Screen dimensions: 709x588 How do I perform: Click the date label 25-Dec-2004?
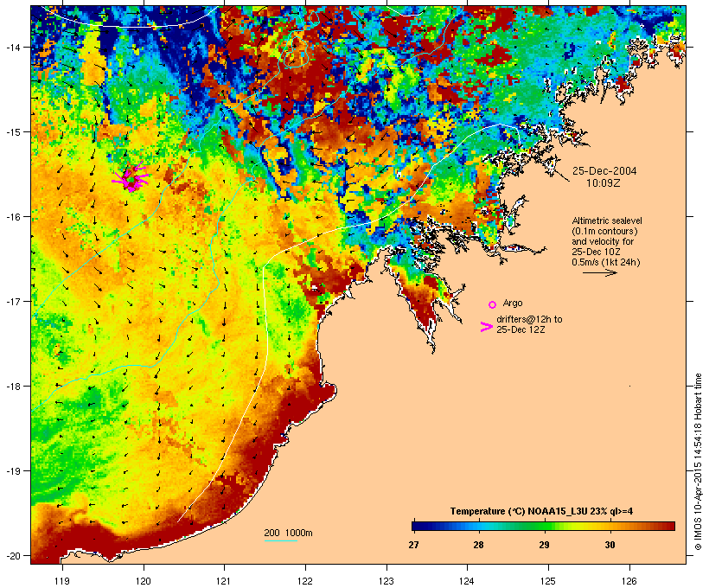pos(604,171)
